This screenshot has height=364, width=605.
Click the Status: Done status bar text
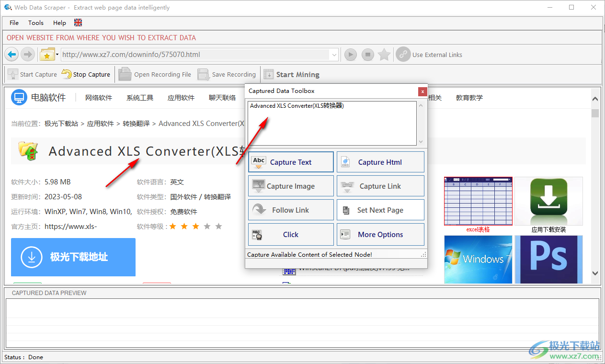pyautogui.click(x=23, y=357)
